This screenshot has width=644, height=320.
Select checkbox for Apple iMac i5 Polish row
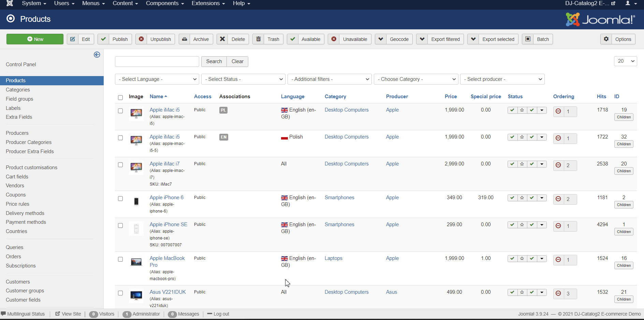pos(120,138)
